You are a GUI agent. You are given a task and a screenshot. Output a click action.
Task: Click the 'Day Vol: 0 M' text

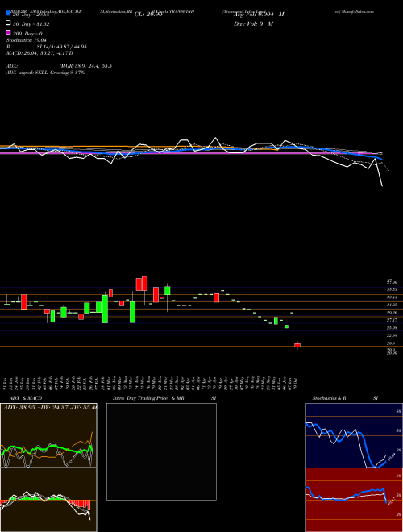(x=253, y=23)
